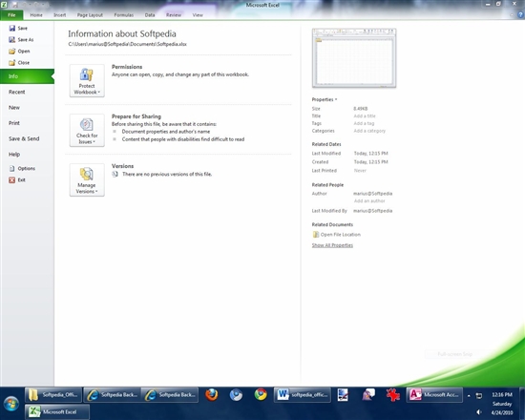This screenshot has width=525, height=420.
Task: Click the Save As icon
Action: tap(12, 40)
